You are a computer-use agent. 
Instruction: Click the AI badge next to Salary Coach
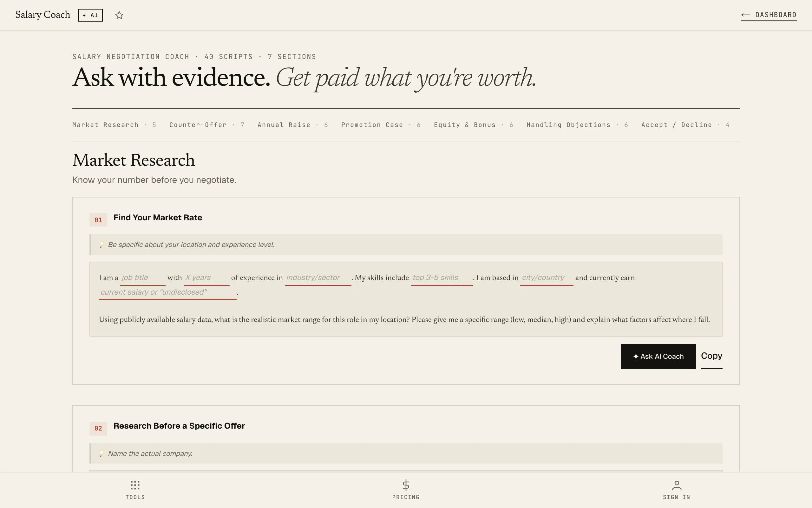(x=90, y=15)
